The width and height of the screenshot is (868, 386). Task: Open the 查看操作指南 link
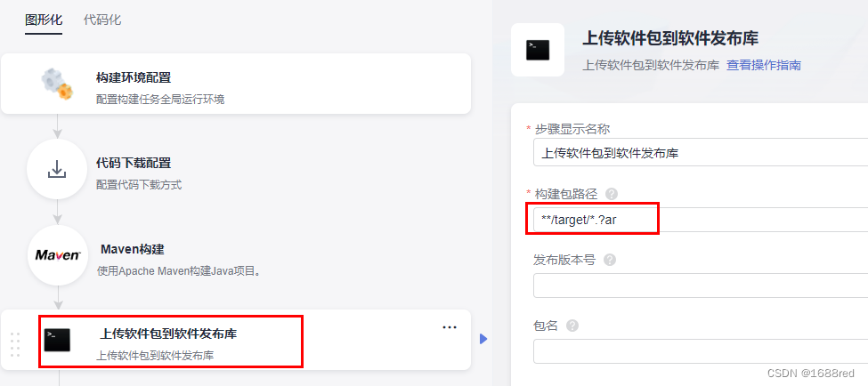pos(764,65)
